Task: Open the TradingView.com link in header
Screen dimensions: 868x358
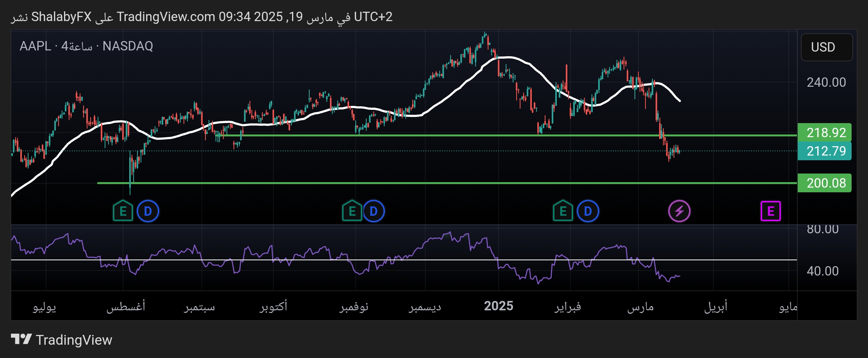Action: click(x=166, y=17)
